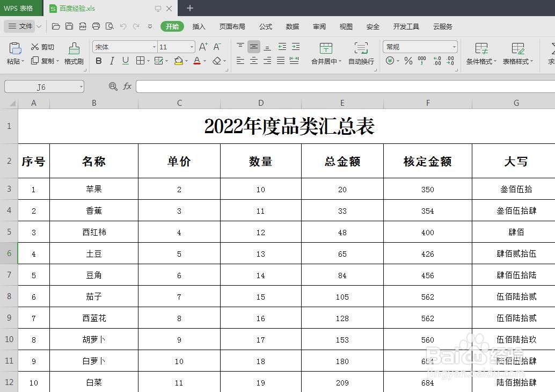The image size is (555, 392).
Task: Click the distributed alignment icon
Action: [x=294, y=61]
